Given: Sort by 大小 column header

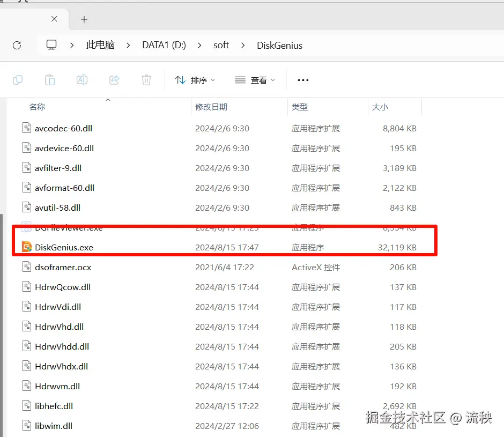Looking at the screenshot, I should click(380, 107).
